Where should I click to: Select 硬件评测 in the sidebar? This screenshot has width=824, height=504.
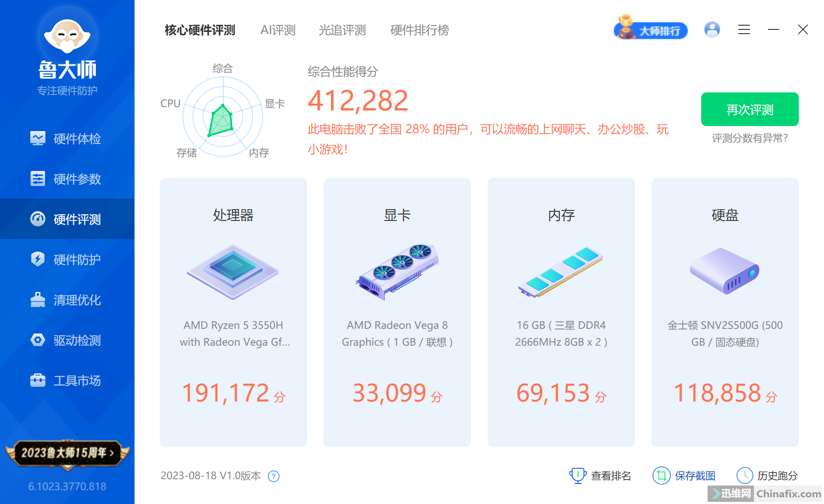point(67,219)
